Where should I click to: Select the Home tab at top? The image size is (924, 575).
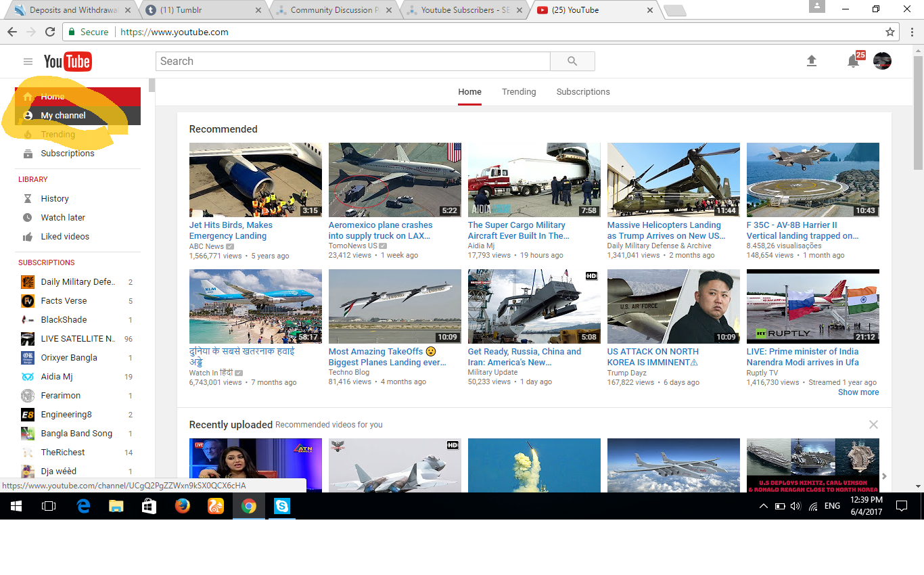tap(469, 92)
